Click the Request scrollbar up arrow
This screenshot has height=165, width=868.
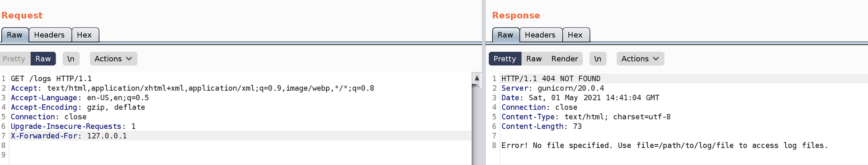pos(476,78)
